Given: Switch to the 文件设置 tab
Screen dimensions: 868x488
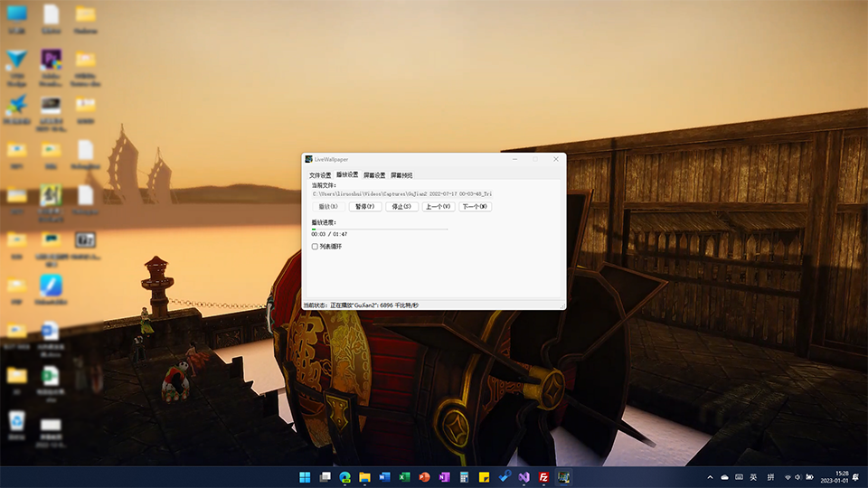Looking at the screenshot, I should (x=320, y=175).
